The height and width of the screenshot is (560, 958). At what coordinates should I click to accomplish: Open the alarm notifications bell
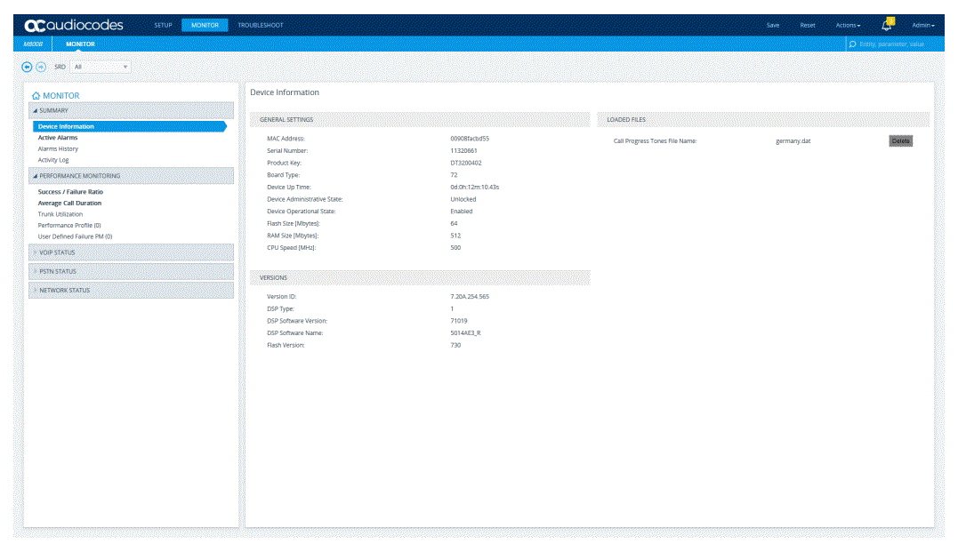point(886,25)
